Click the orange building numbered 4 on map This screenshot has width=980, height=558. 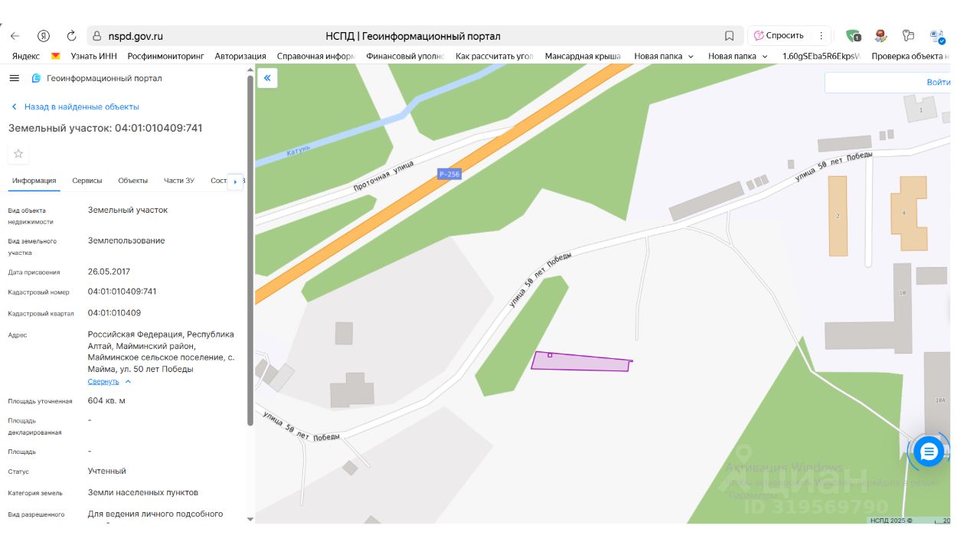tap(909, 213)
